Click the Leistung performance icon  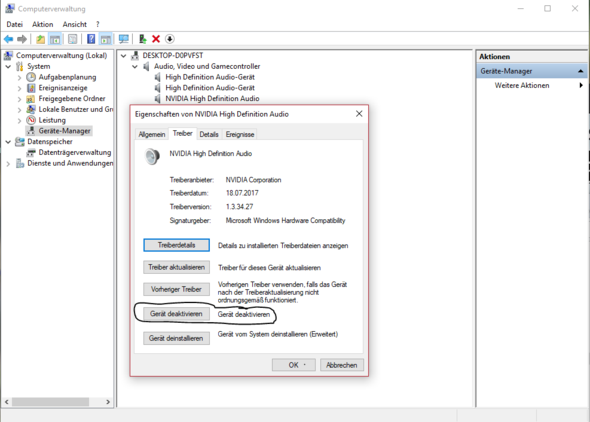pyautogui.click(x=31, y=120)
